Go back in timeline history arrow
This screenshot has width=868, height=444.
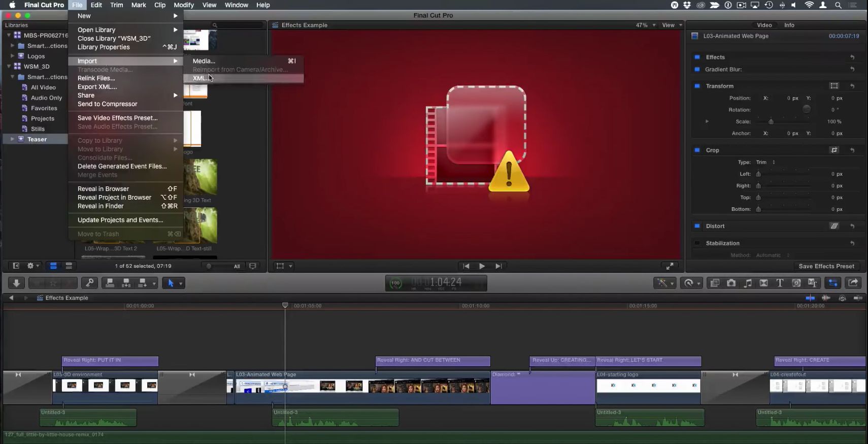[x=11, y=298]
